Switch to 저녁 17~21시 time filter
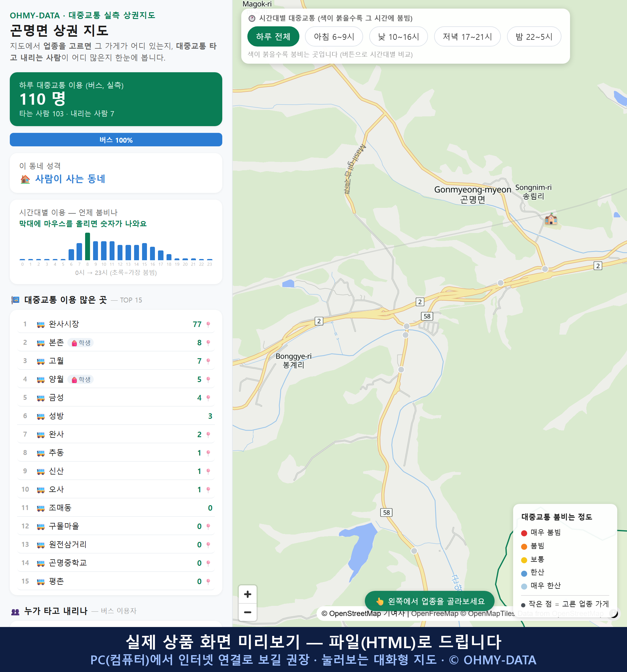627x672 pixels. pyautogui.click(x=467, y=36)
